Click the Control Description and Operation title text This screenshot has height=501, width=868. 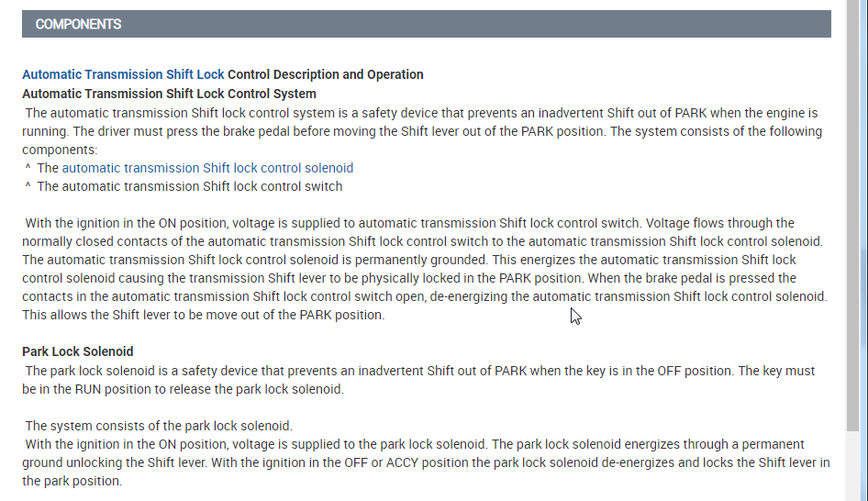coord(326,74)
